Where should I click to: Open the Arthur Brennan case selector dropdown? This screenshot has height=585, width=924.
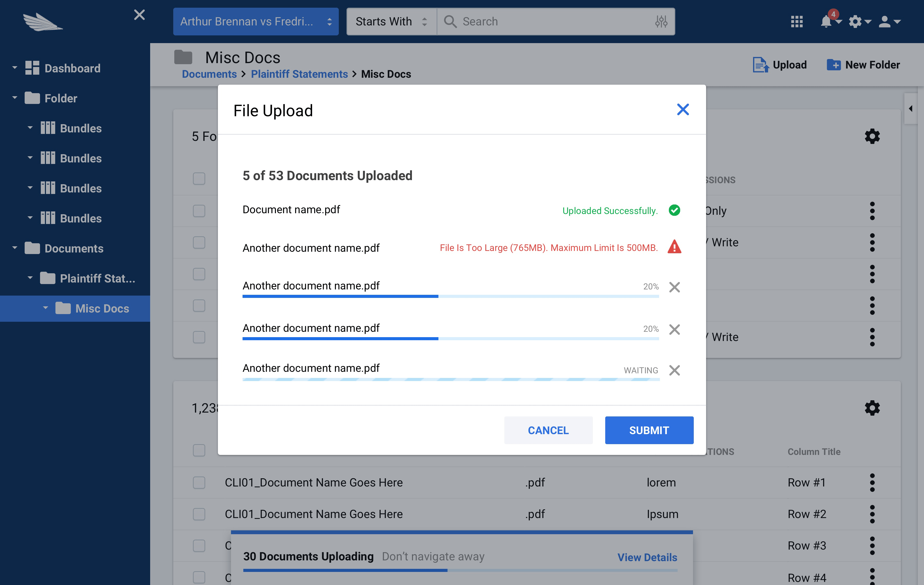pos(256,22)
